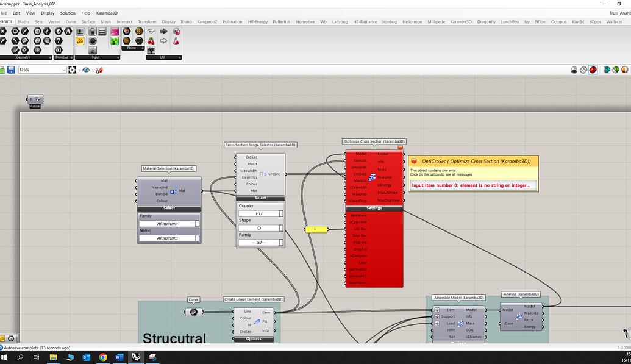Open the zoom level dropdown showing 125%

(x=43, y=70)
